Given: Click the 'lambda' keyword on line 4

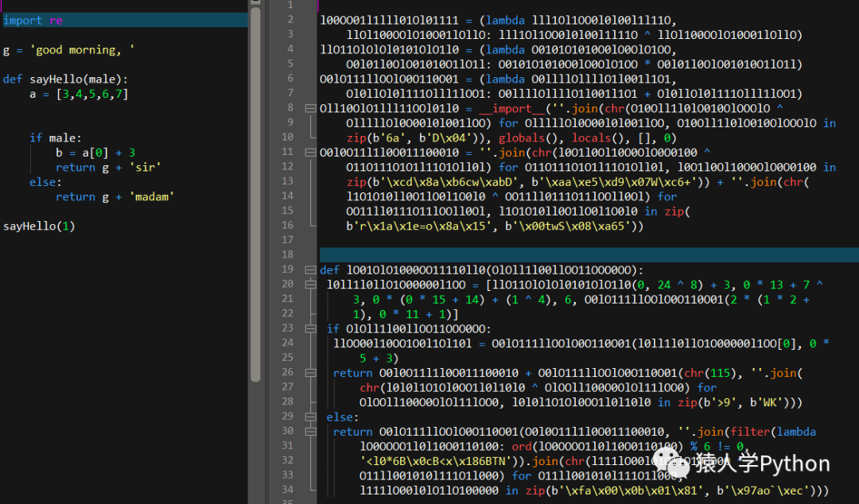Looking at the screenshot, I should point(505,50).
